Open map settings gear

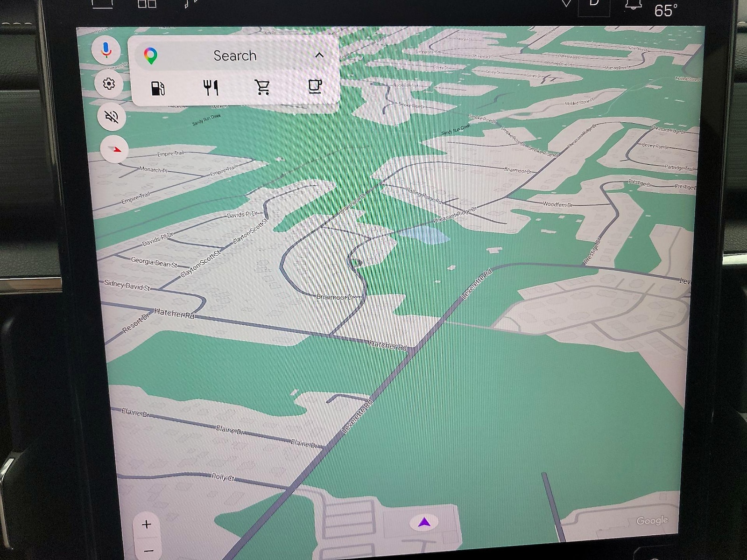pos(109,84)
